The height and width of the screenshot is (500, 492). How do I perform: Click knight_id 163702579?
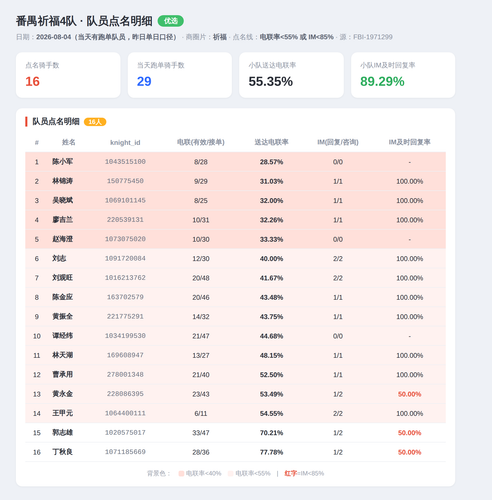[125, 297]
